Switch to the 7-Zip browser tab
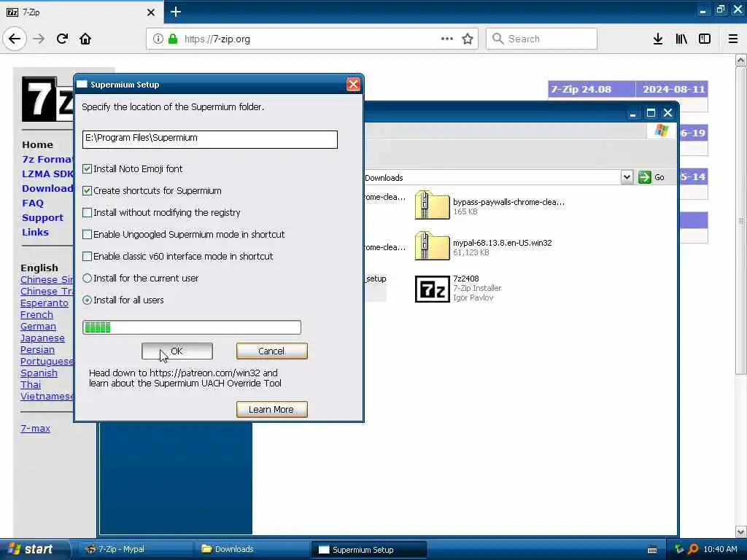This screenshot has width=747, height=560. (x=82, y=12)
